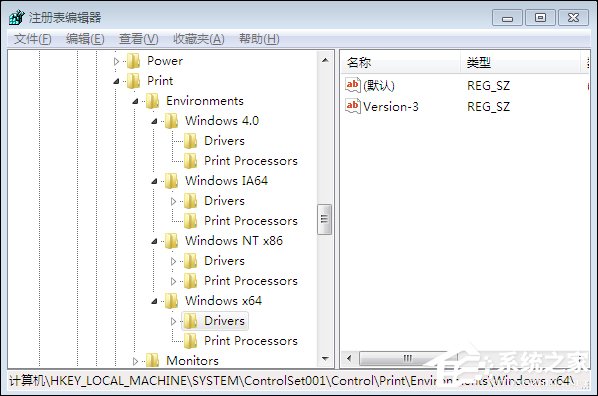The image size is (598, 396).
Task: Click the Power folder icon
Action: pos(133,61)
